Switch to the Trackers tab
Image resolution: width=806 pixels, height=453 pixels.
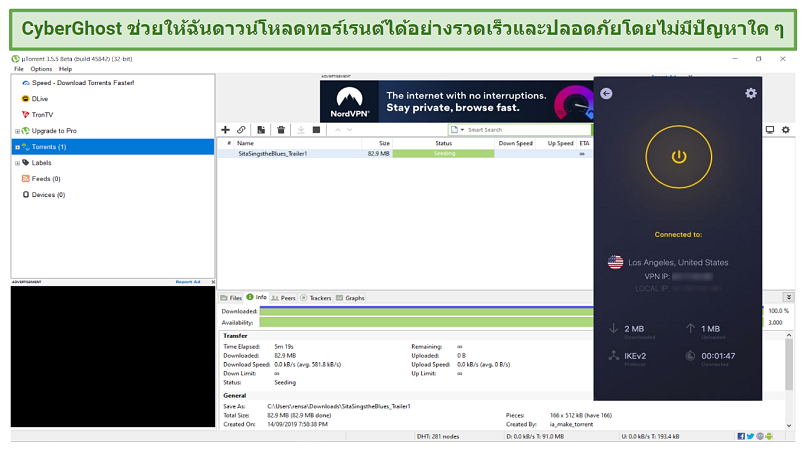316,298
